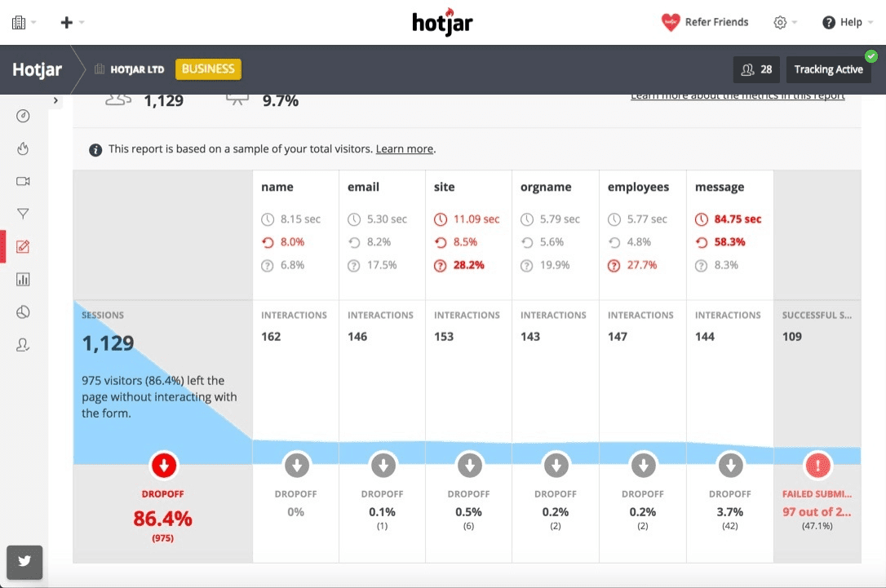Click the employees column header
This screenshot has width=886, height=588.
pyautogui.click(x=638, y=187)
